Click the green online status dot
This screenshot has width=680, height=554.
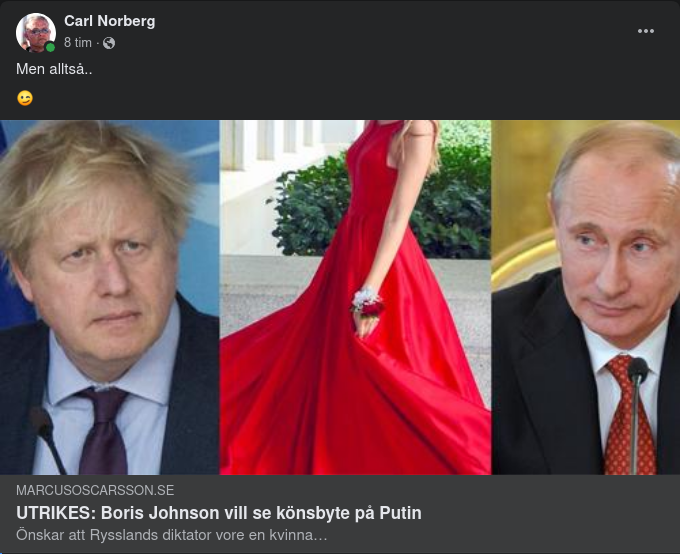tap(50, 47)
